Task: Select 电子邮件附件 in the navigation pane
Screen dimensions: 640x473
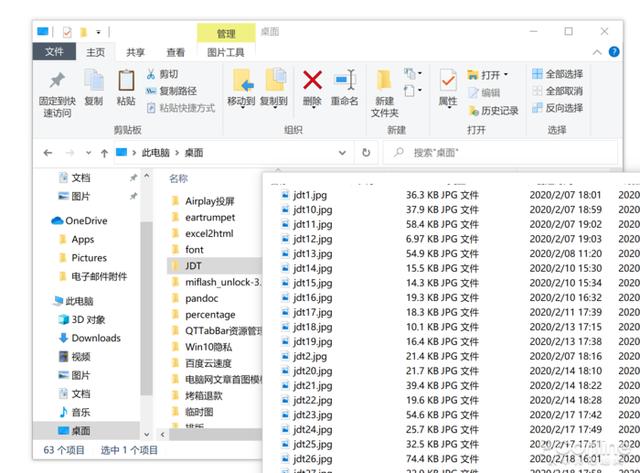Action: (x=93, y=277)
